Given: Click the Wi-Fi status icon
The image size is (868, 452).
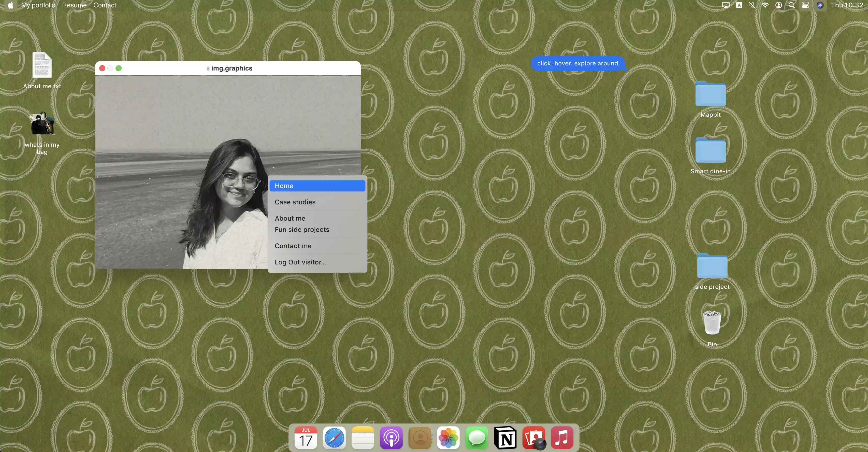Looking at the screenshot, I should [x=765, y=5].
